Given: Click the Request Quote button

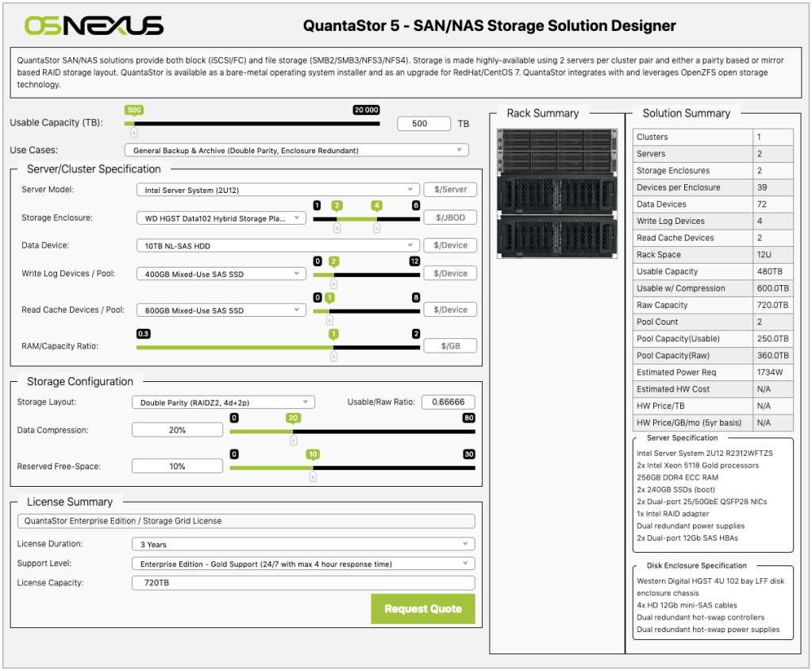Looking at the screenshot, I should (422, 608).
